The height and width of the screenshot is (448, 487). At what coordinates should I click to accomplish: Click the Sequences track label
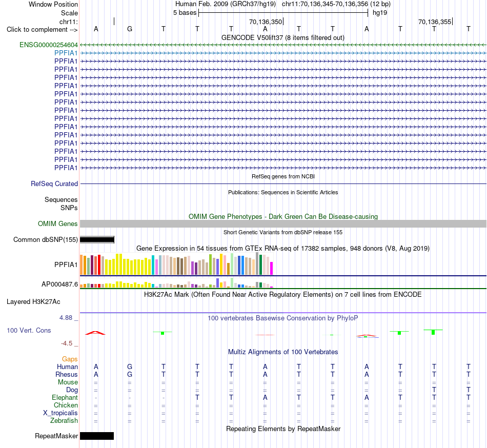(x=61, y=199)
